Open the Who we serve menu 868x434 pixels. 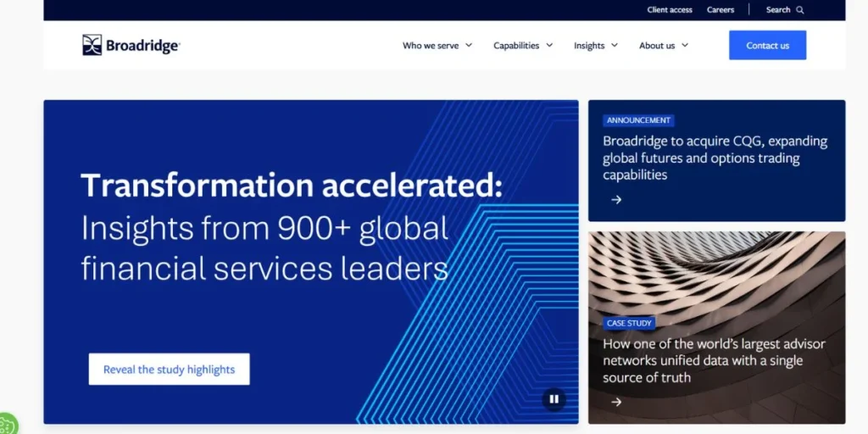click(430, 46)
